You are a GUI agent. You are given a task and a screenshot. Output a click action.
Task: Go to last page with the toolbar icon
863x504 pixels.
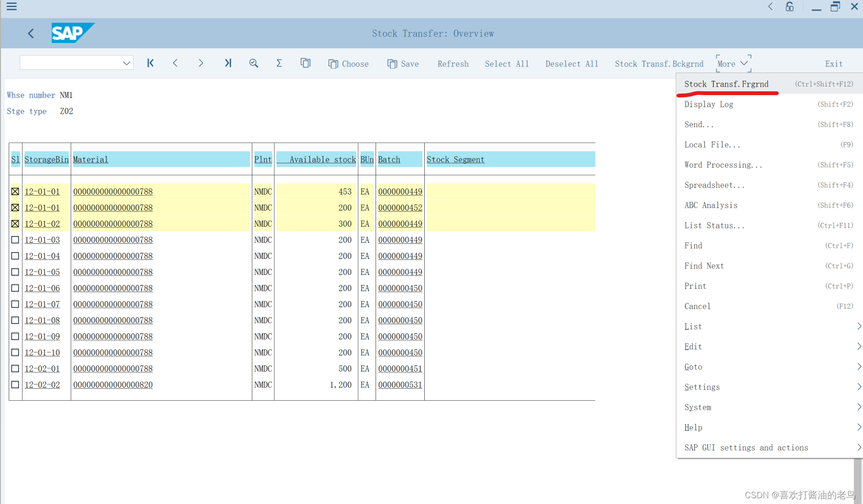228,63
